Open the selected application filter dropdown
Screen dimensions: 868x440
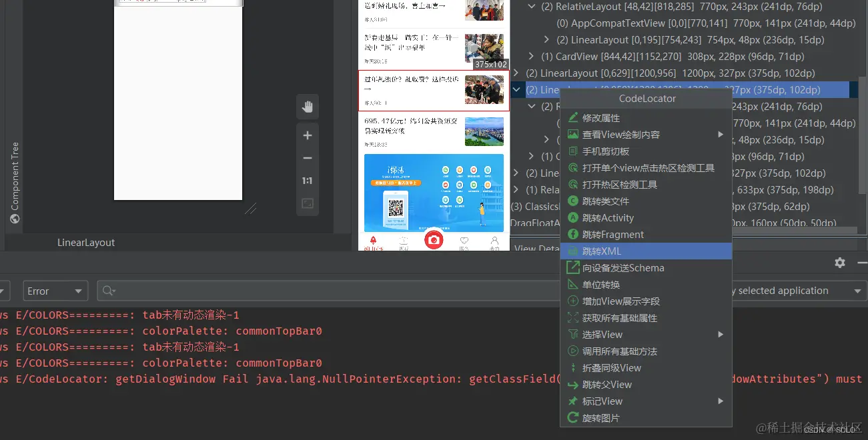[x=798, y=291]
